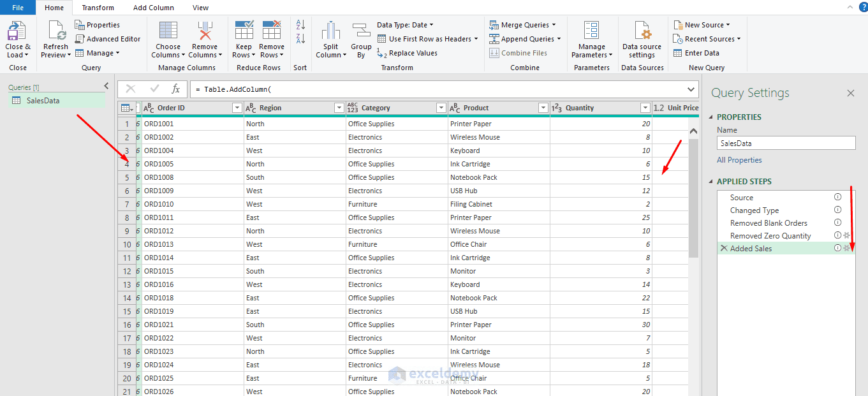Select the SalesData query

(57, 100)
